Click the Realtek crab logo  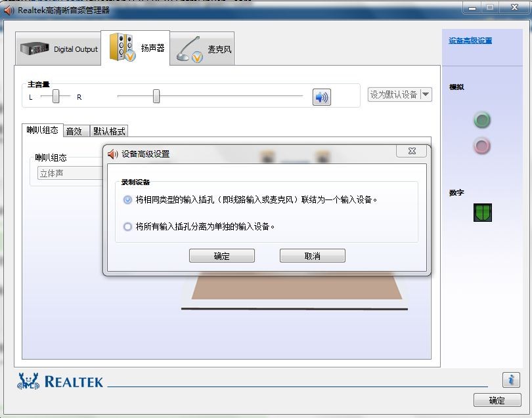point(28,381)
